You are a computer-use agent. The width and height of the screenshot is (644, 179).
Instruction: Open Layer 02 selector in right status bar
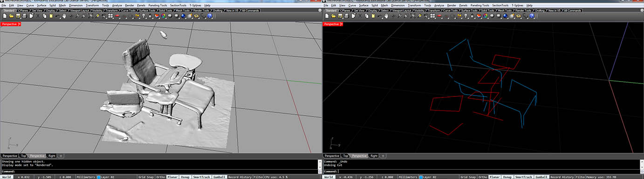[x=438, y=177]
